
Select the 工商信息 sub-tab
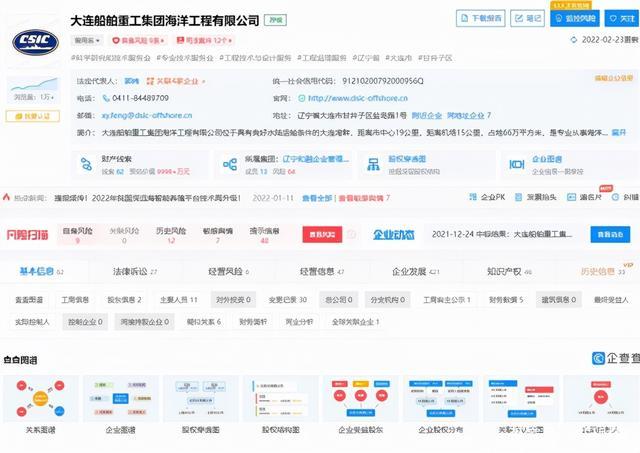(75, 300)
